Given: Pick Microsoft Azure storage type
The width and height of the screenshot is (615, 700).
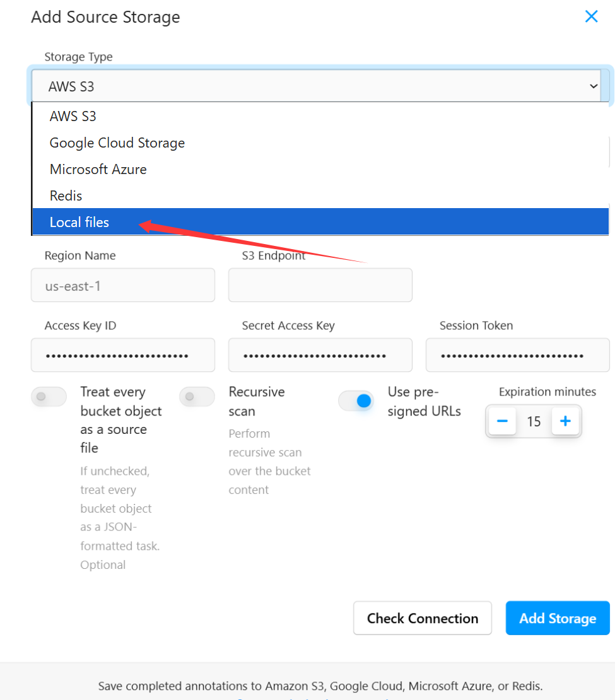Looking at the screenshot, I should pyautogui.click(x=320, y=169).
